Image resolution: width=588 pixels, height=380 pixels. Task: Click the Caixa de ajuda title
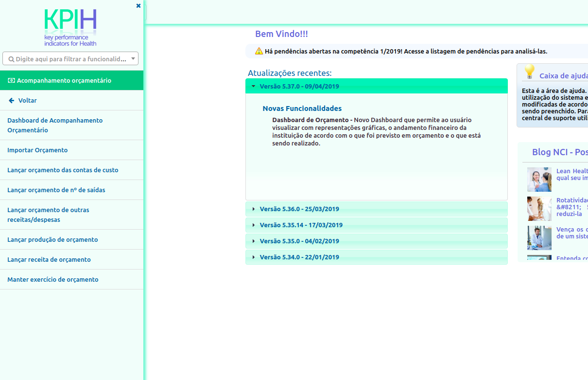(564, 76)
